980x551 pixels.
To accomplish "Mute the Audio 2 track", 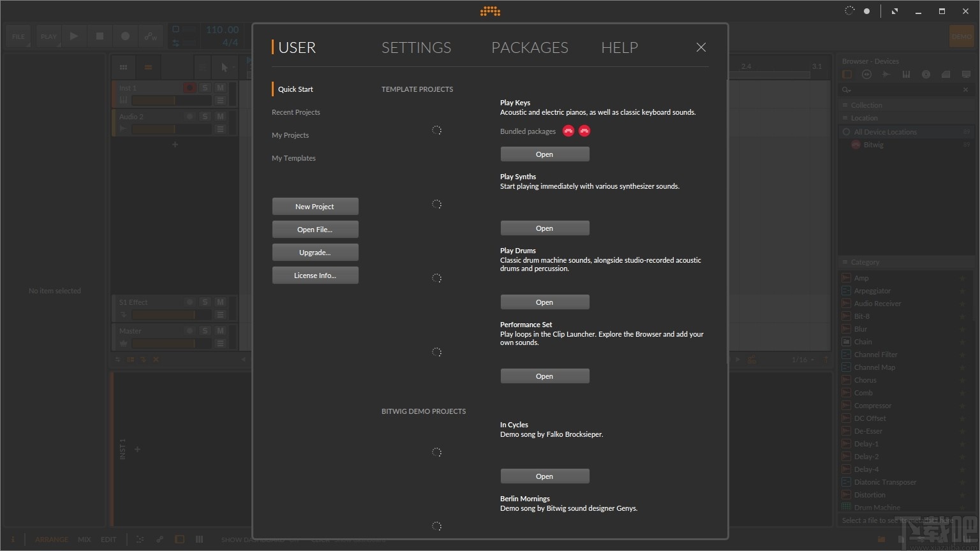I will click(x=220, y=117).
